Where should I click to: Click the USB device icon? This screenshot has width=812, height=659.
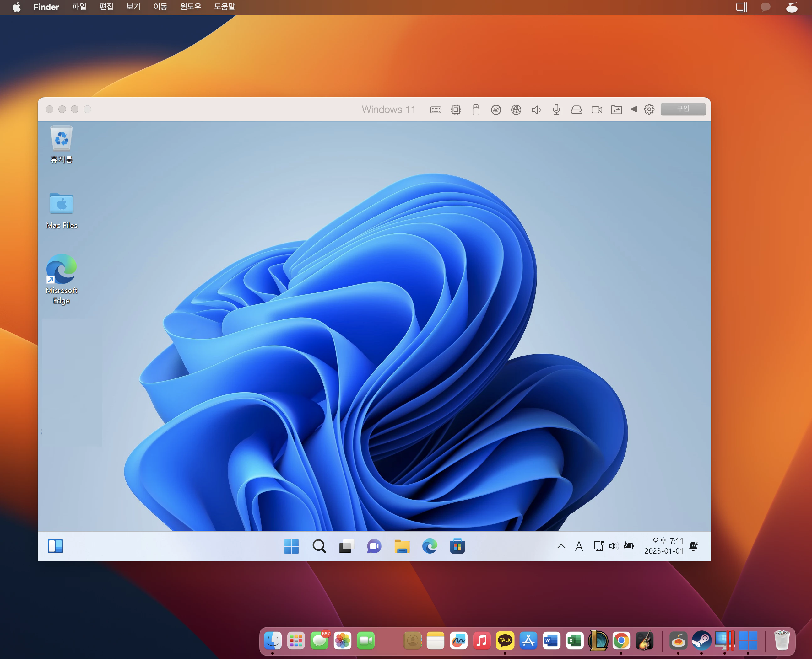point(475,110)
